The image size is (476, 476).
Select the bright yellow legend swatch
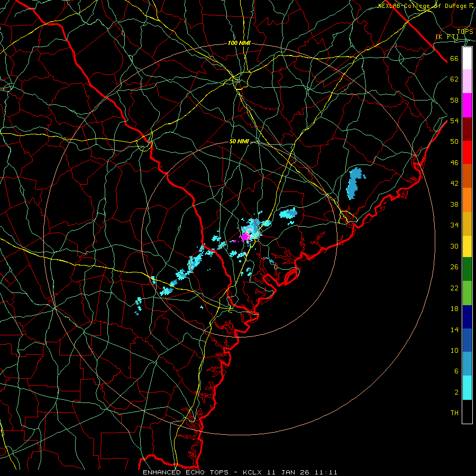pos(467,246)
